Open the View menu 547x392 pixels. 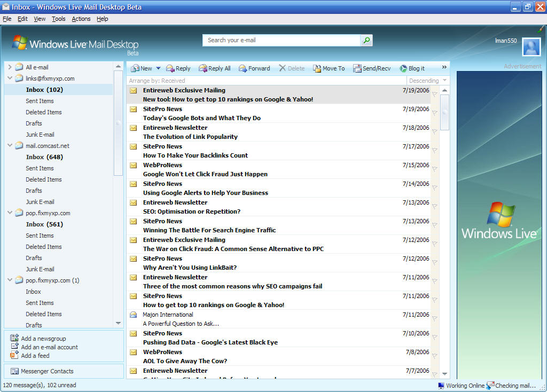coord(40,19)
